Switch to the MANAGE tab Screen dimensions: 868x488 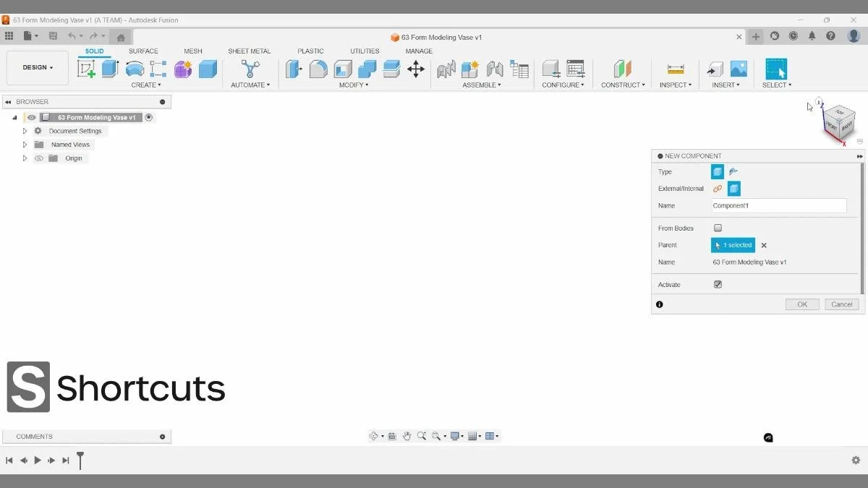(x=419, y=51)
